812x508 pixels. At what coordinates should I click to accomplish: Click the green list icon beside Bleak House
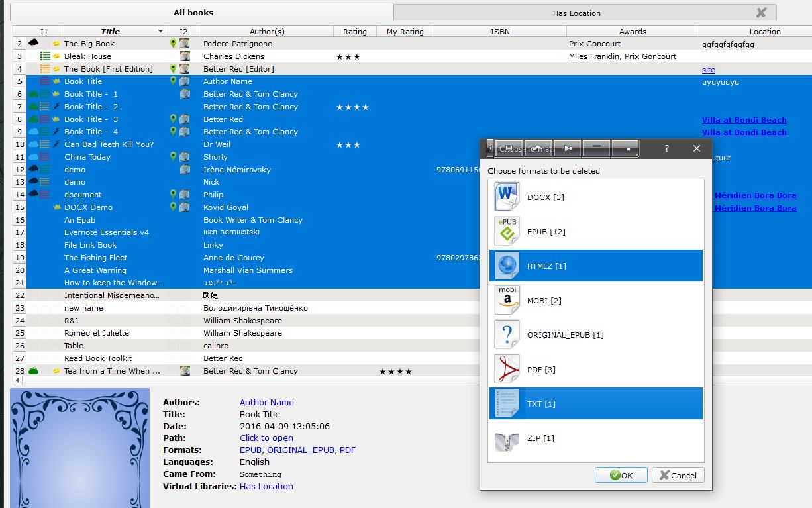45,56
